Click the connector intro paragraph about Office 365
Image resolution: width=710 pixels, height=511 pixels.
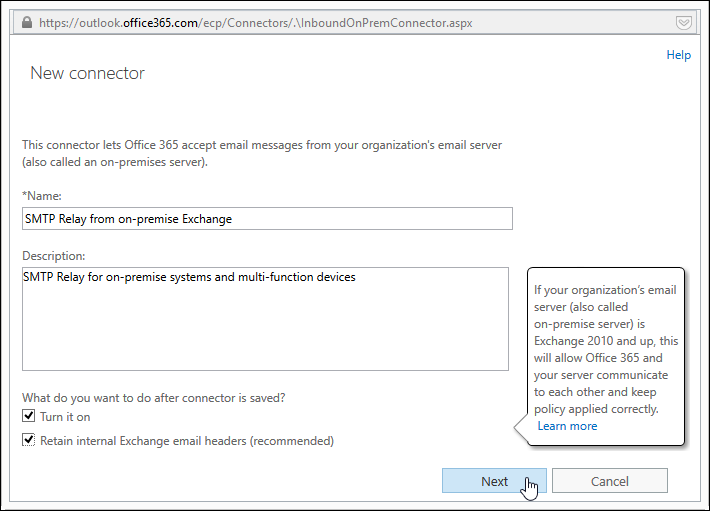262,153
